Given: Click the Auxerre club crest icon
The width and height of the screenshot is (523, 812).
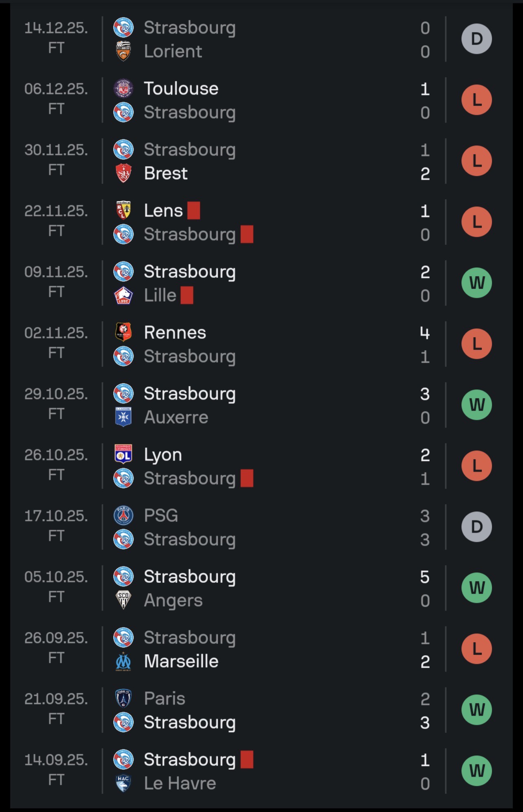Looking at the screenshot, I should coord(123,417).
